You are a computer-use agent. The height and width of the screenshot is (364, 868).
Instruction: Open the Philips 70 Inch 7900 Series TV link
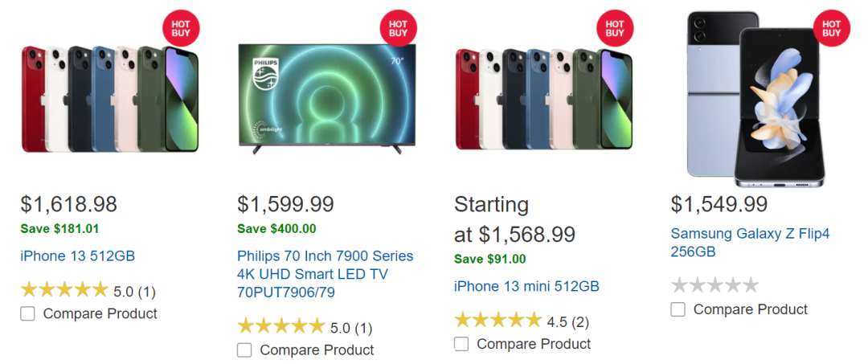325,274
